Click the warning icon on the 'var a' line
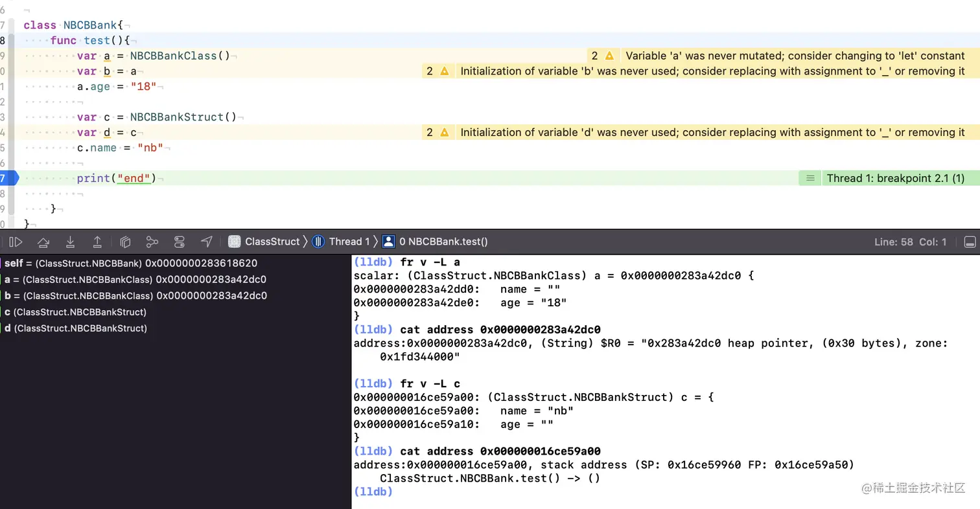 [x=609, y=56]
